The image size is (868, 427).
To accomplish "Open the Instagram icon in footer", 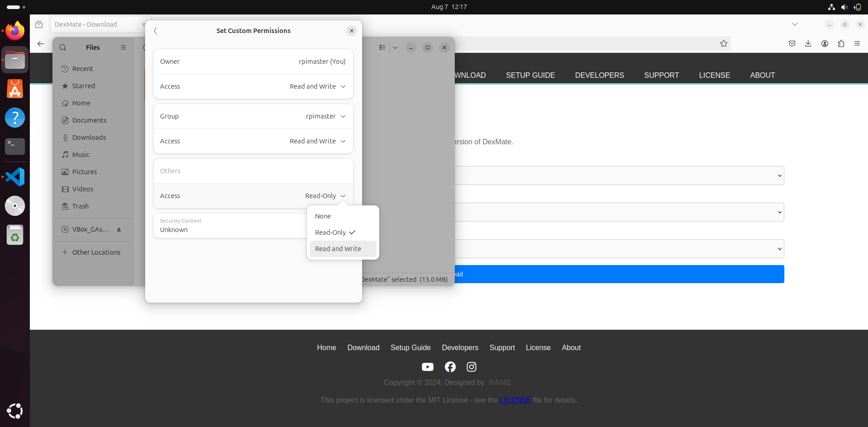I will point(472,367).
